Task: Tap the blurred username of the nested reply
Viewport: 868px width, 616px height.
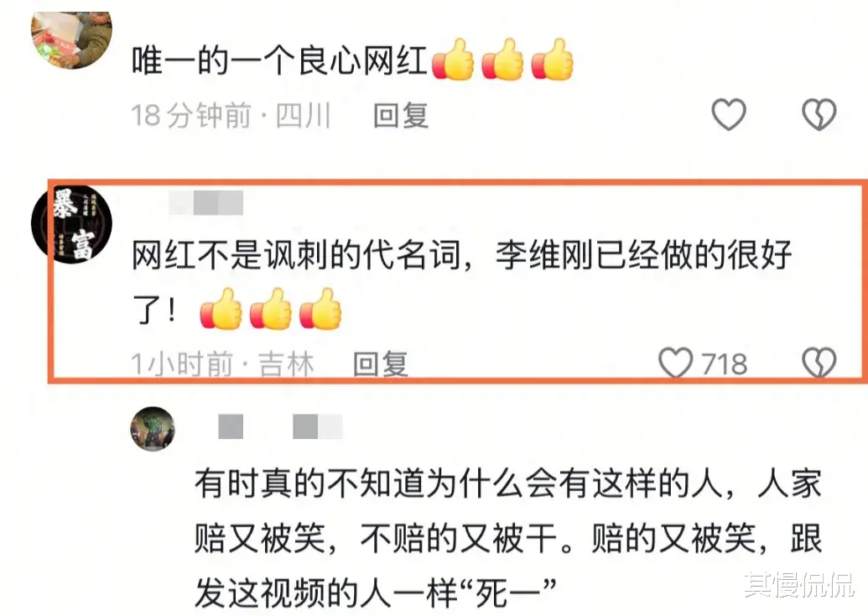Action: (x=280, y=426)
